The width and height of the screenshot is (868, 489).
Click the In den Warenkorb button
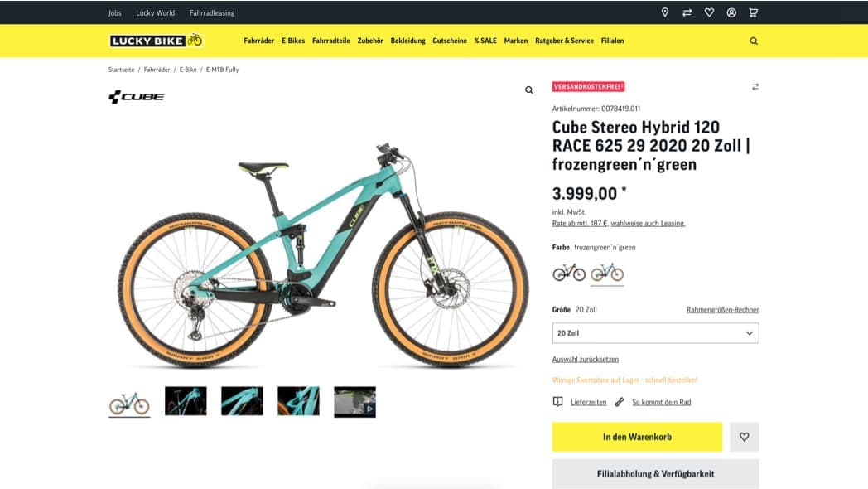pos(637,437)
